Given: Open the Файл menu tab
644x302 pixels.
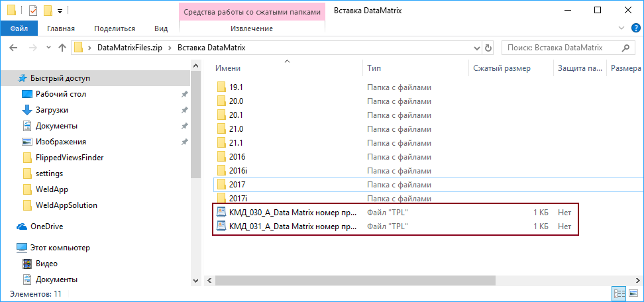Looking at the screenshot, I should click(x=19, y=28).
